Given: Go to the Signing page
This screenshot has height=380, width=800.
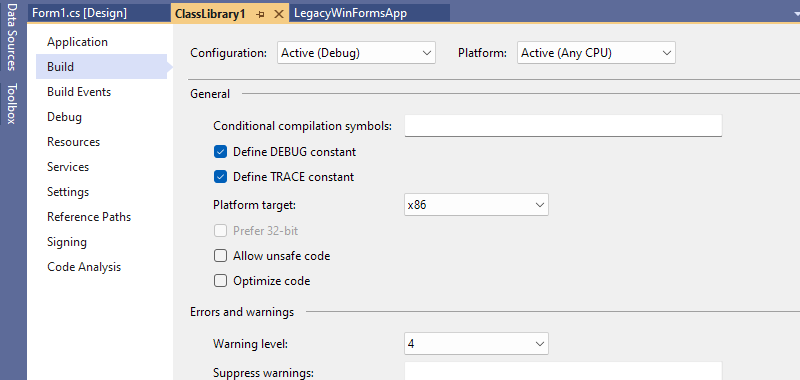Looking at the screenshot, I should pyautogui.click(x=67, y=242).
